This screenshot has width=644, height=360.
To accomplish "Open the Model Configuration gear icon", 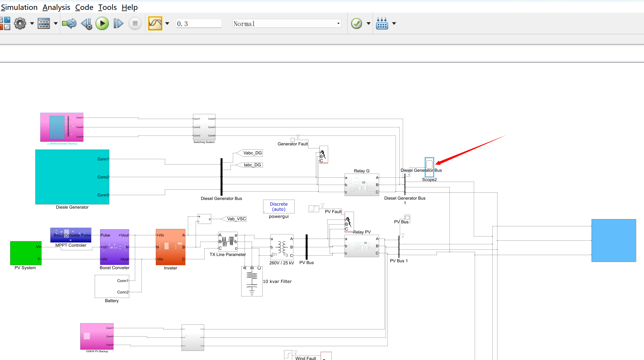I will (x=20, y=23).
